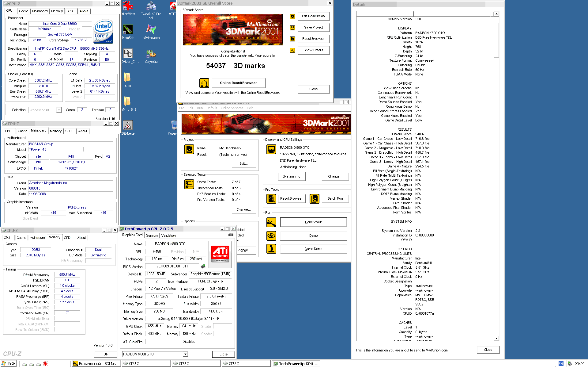Click the Game Demo joystick icon

(x=271, y=249)
